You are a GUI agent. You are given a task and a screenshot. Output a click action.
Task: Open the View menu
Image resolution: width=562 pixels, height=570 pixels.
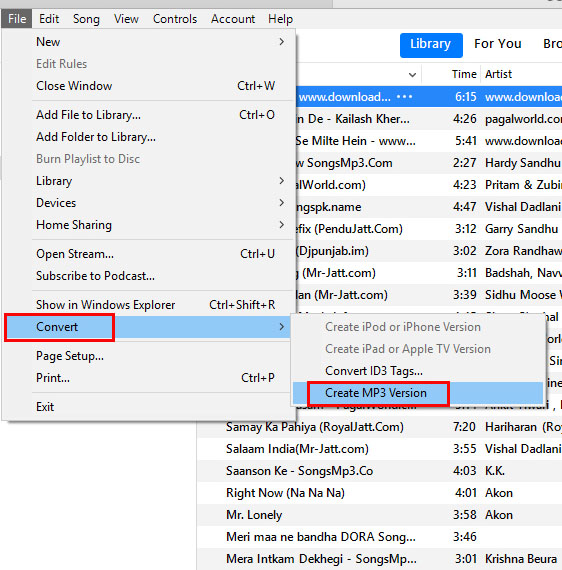[x=126, y=19]
